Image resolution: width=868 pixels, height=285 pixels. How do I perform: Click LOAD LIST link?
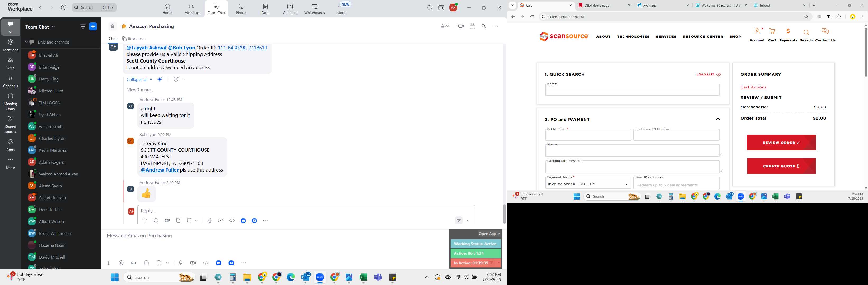[x=708, y=75]
